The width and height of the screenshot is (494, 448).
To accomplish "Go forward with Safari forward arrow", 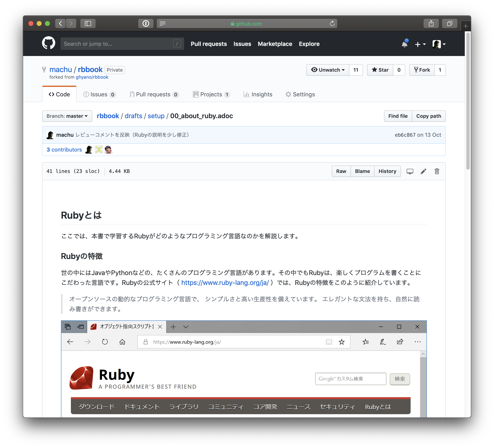I will click(71, 23).
